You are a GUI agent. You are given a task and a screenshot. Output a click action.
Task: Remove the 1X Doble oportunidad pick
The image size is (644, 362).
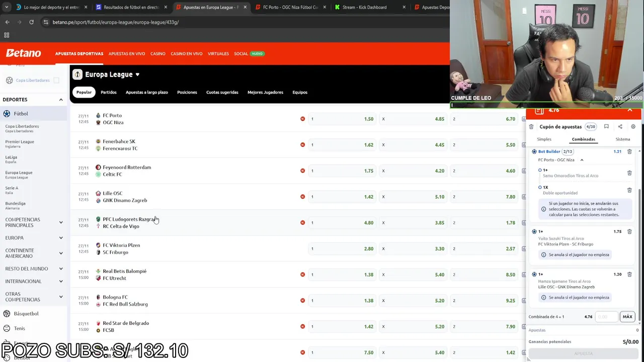point(629,190)
